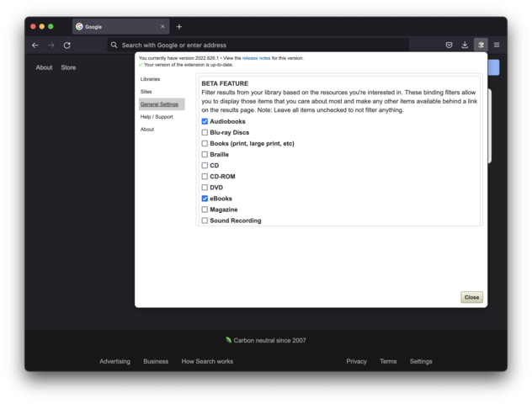Open the Firefox hamburger menu

[x=497, y=45]
